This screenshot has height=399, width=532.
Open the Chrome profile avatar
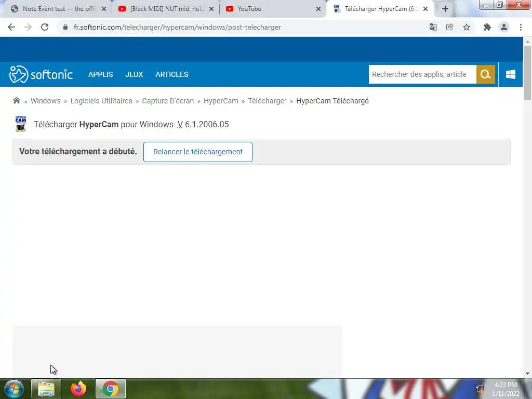click(x=504, y=27)
